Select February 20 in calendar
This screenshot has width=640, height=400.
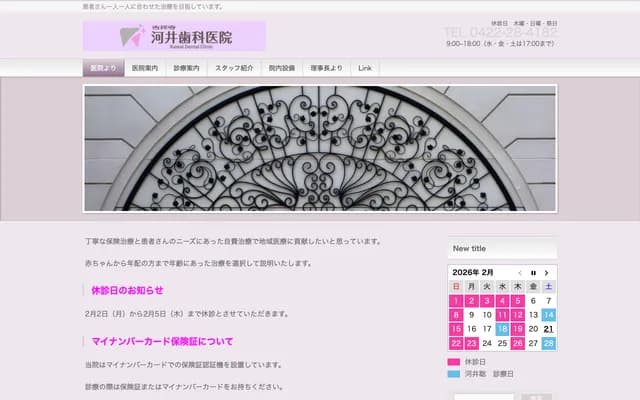tap(533, 329)
